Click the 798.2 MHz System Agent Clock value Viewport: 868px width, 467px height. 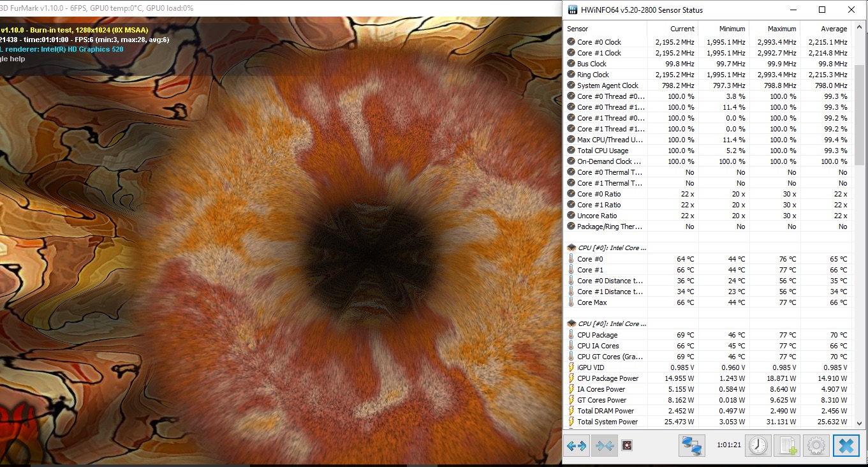(675, 85)
